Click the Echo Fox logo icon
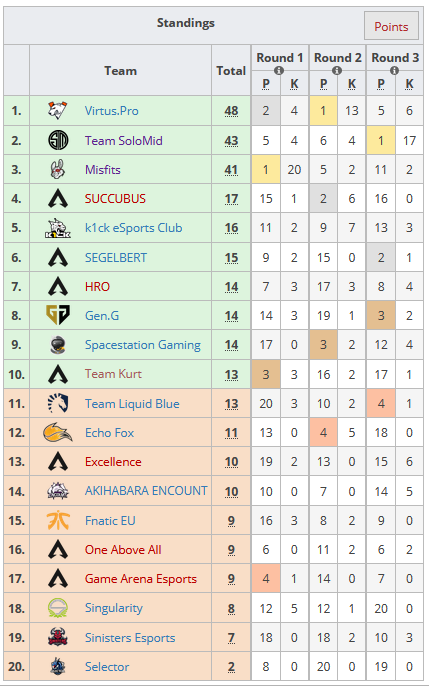Screen dimensions: 429x686 [x=58, y=432]
